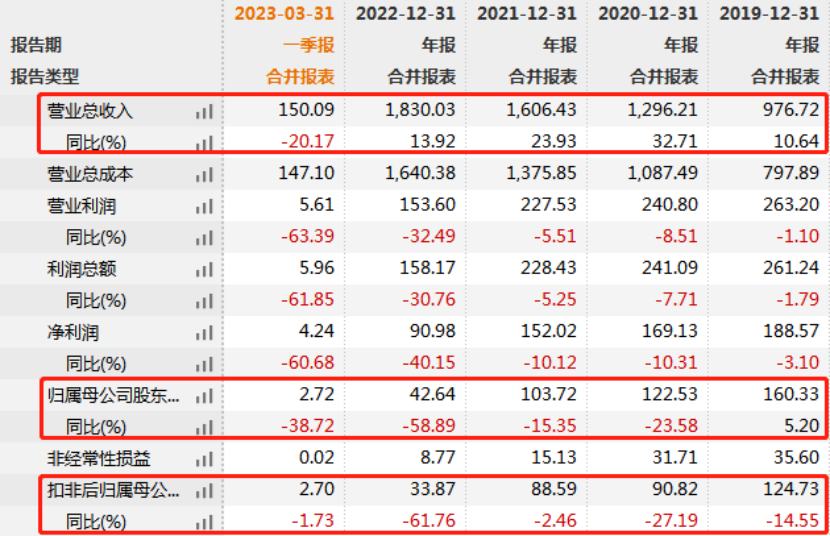
Task: Open chart icon for 同比(%) under 扣非后归属母公...
Action: coord(204,522)
